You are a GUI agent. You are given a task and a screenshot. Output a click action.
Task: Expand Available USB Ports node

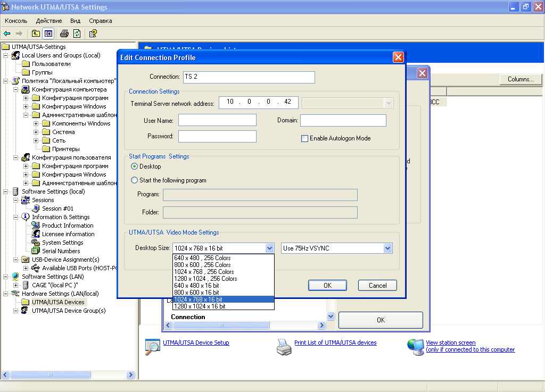coord(26,268)
